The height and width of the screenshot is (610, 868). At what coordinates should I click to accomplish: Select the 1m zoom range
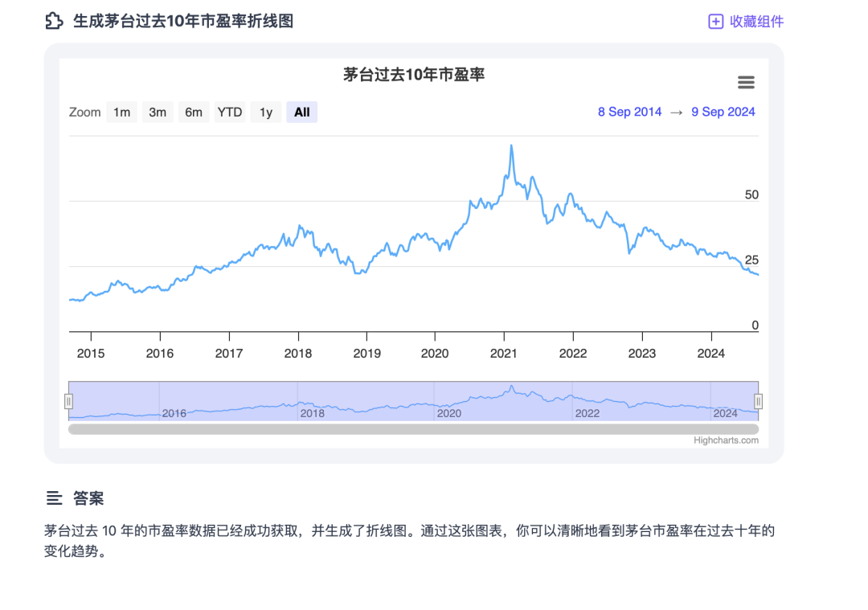tap(122, 113)
